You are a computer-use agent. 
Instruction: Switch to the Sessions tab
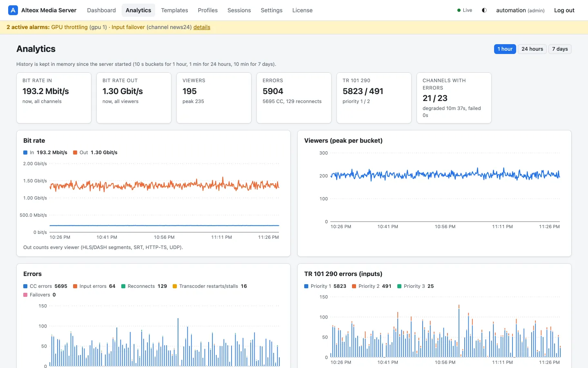(x=239, y=10)
